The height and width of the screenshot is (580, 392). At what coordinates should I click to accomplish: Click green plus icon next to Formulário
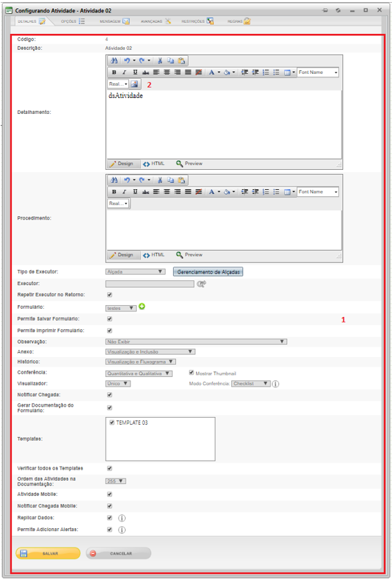142,307
